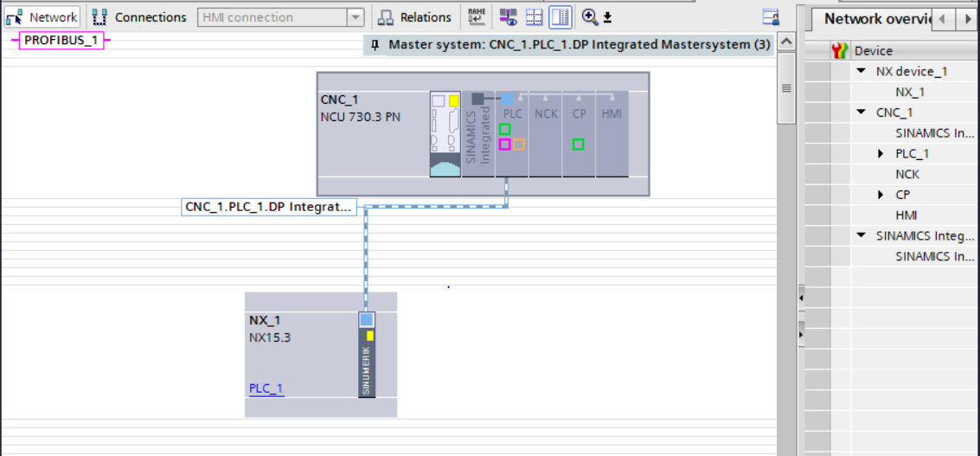Image resolution: width=980 pixels, height=456 pixels.
Task: Click the left tab scroll arrow
Action: pyautogui.click(x=944, y=19)
